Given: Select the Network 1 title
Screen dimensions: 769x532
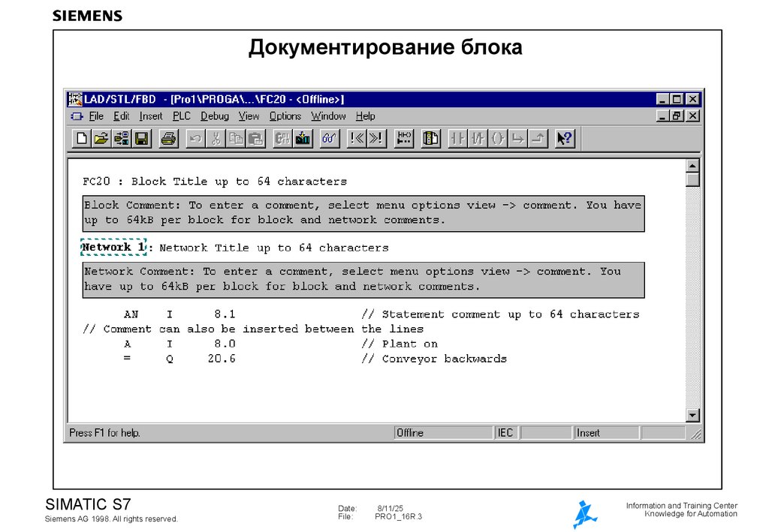Looking at the screenshot, I should click(x=113, y=247).
